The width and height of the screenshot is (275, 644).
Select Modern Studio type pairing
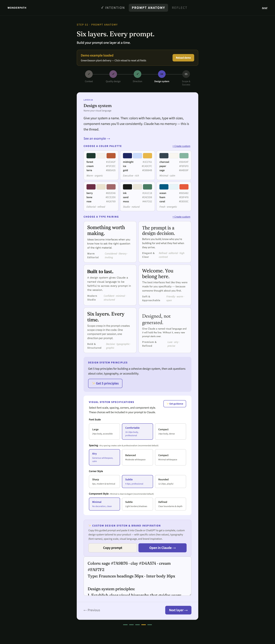(x=110, y=285)
